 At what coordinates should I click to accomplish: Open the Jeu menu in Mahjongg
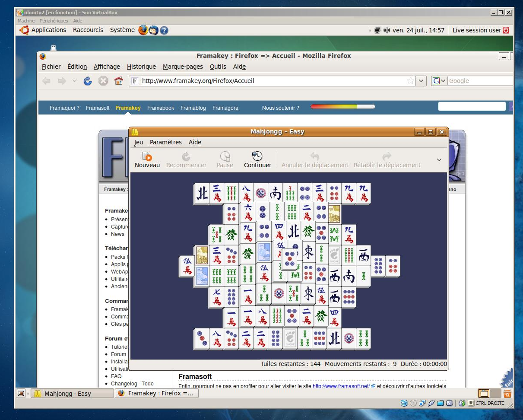click(x=139, y=142)
